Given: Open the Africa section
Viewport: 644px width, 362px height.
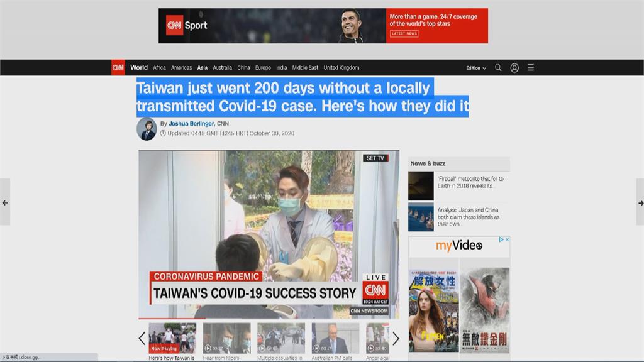Looking at the screenshot, I should [x=159, y=68].
